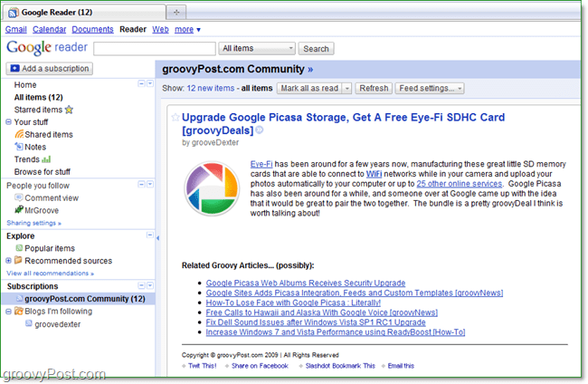The height and width of the screenshot is (384, 588).
Task: Collapse the Subscriptions section minus button
Action: [141, 285]
